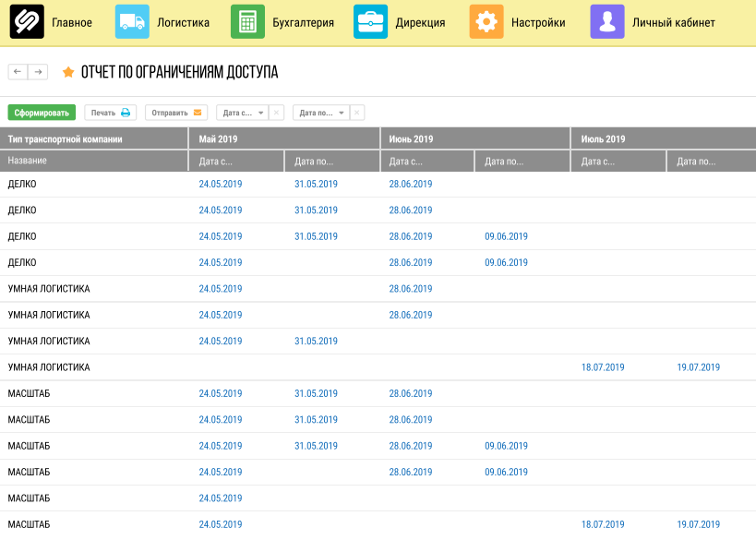
Task: Open the Логистика truck icon
Action: (132, 22)
